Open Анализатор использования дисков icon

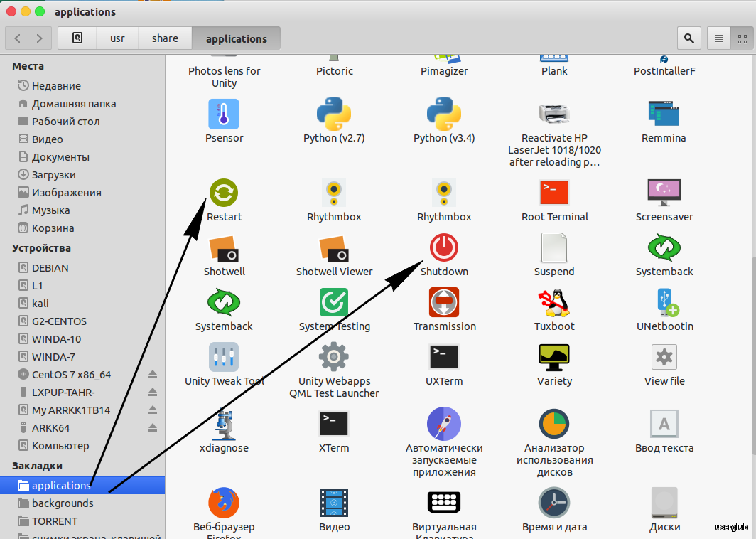click(554, 424)
